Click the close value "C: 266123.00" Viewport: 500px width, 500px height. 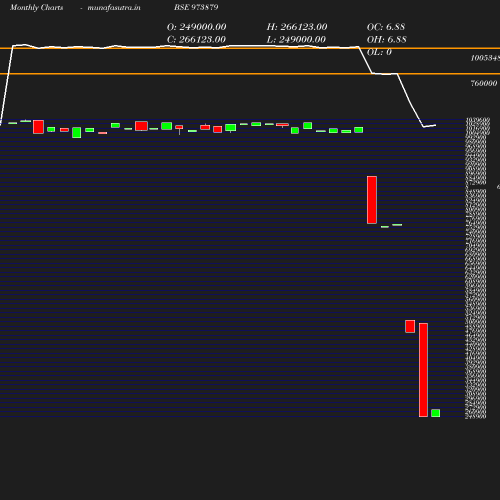click(196, 39)
